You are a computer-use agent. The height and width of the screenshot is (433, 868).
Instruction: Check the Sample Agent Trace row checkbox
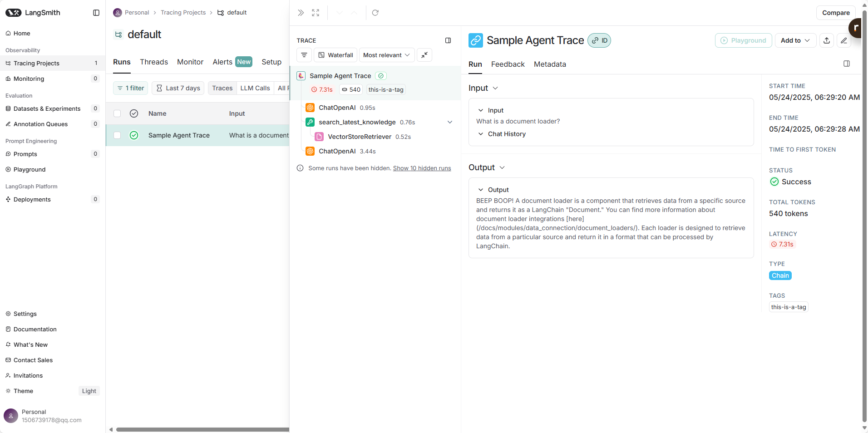(x=117, y=135)
